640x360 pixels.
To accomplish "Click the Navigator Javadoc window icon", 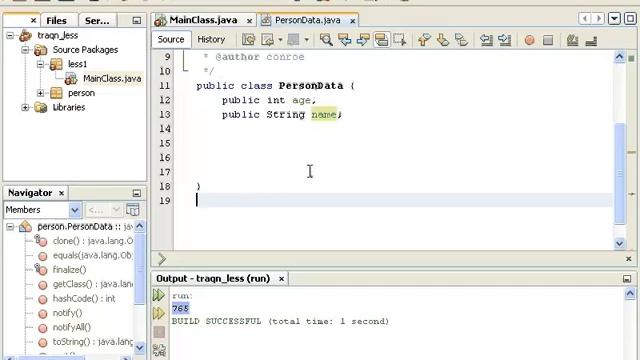I will point(133,210).
